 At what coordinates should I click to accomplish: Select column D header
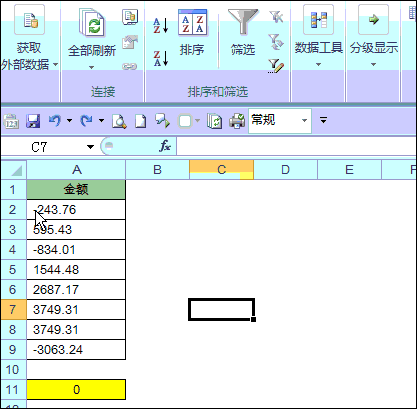point(285,170)
